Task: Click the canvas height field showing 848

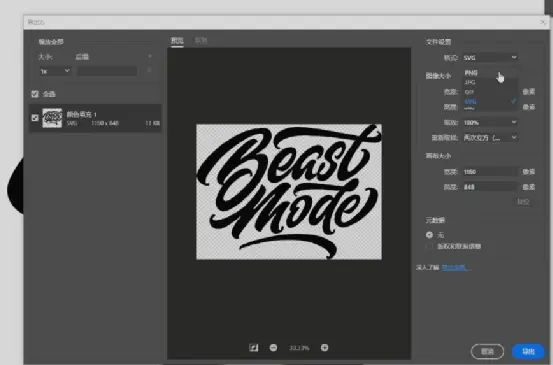Action: [x=490, y=187]
